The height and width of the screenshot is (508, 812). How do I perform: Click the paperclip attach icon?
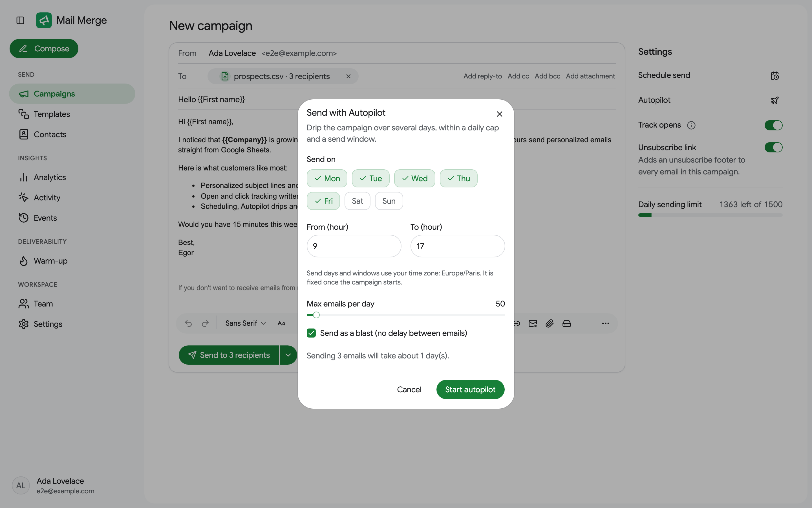coord(550,323)
